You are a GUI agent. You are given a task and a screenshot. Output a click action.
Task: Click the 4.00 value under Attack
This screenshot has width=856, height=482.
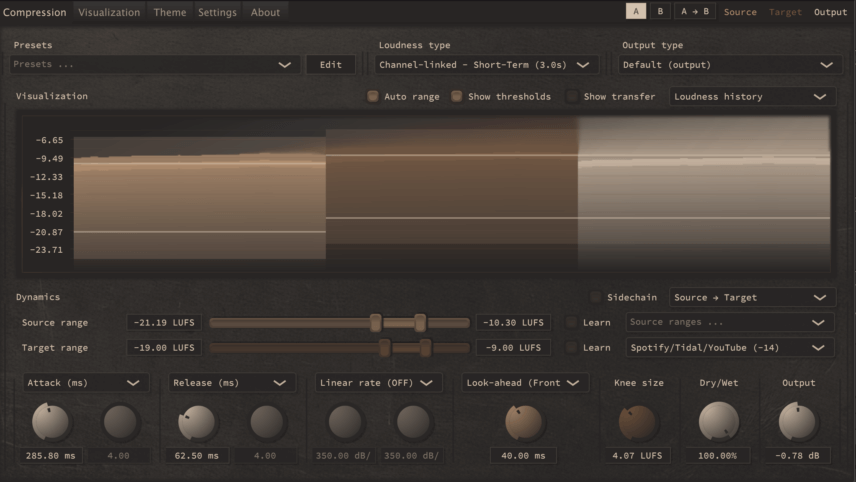coord(118,455)
